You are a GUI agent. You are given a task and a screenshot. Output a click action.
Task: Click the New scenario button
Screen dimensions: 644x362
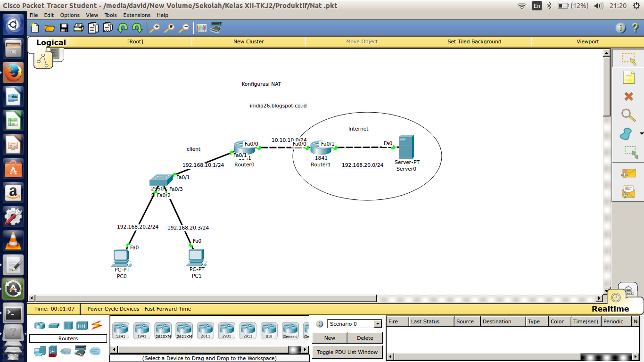tap(330, 338)
